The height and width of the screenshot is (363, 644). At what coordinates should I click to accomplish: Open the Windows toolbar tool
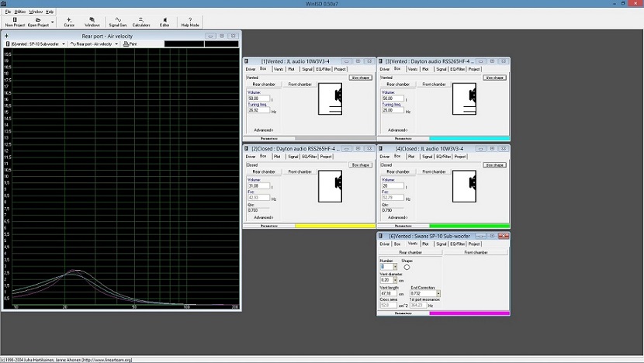pyautogui.click(x=92, y=22)
